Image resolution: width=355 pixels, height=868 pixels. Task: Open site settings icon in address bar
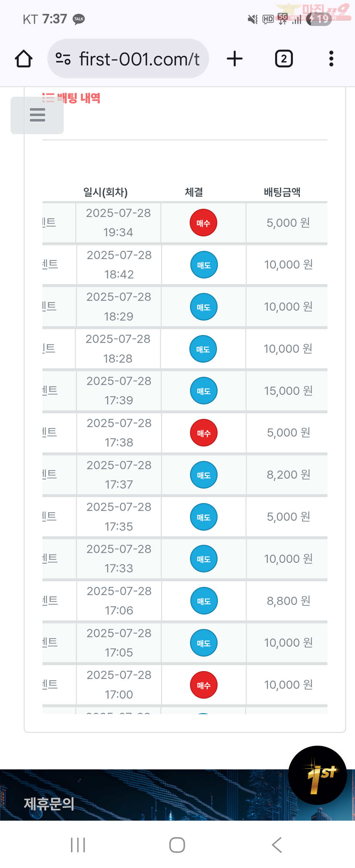63,59
